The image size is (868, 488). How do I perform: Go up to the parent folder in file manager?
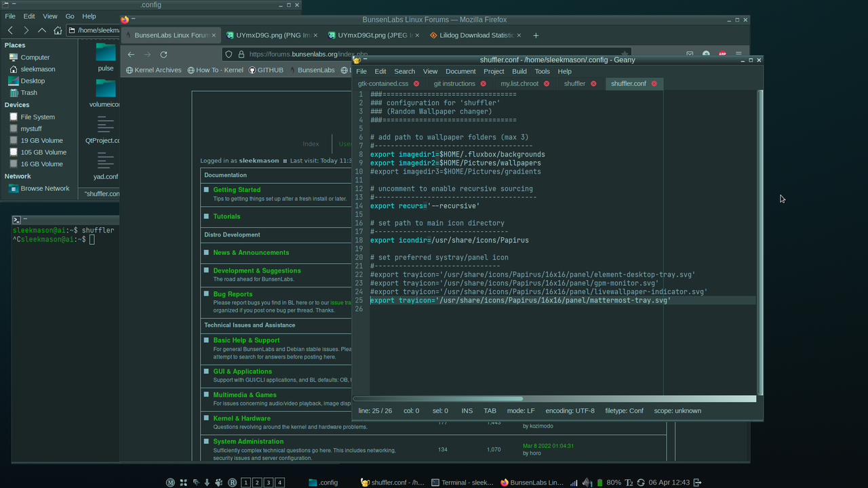pos(42,30)
